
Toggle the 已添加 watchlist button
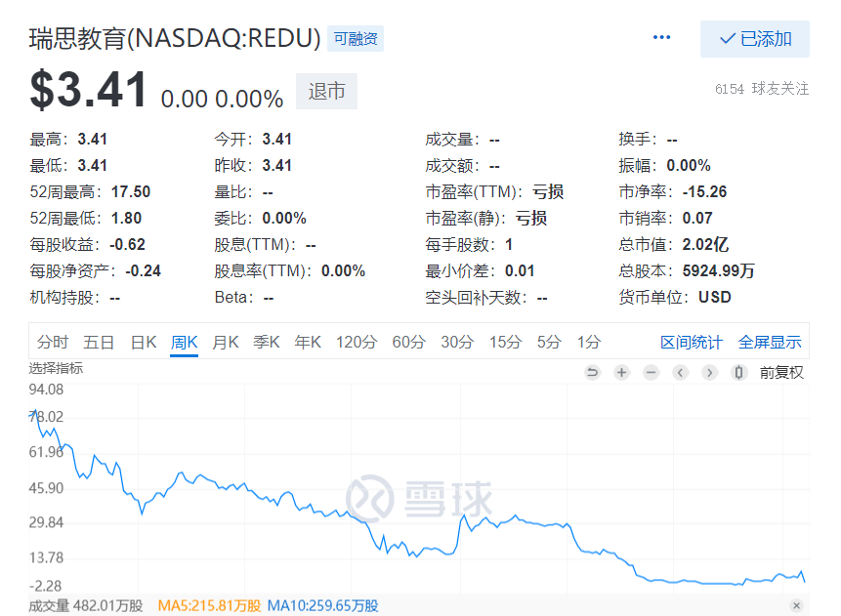(755, 39)
